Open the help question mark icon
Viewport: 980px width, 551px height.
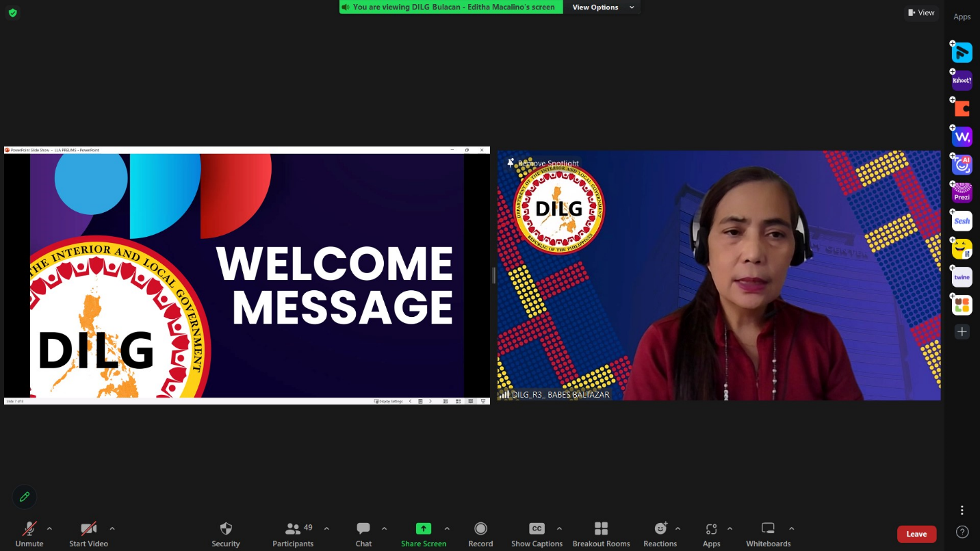pos(962,532)
